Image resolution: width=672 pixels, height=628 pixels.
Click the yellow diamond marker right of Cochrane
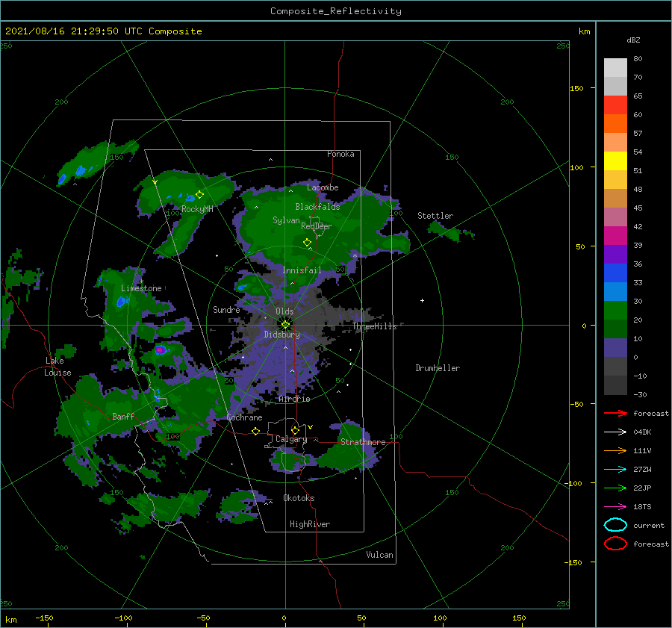(x=256, y=432)
